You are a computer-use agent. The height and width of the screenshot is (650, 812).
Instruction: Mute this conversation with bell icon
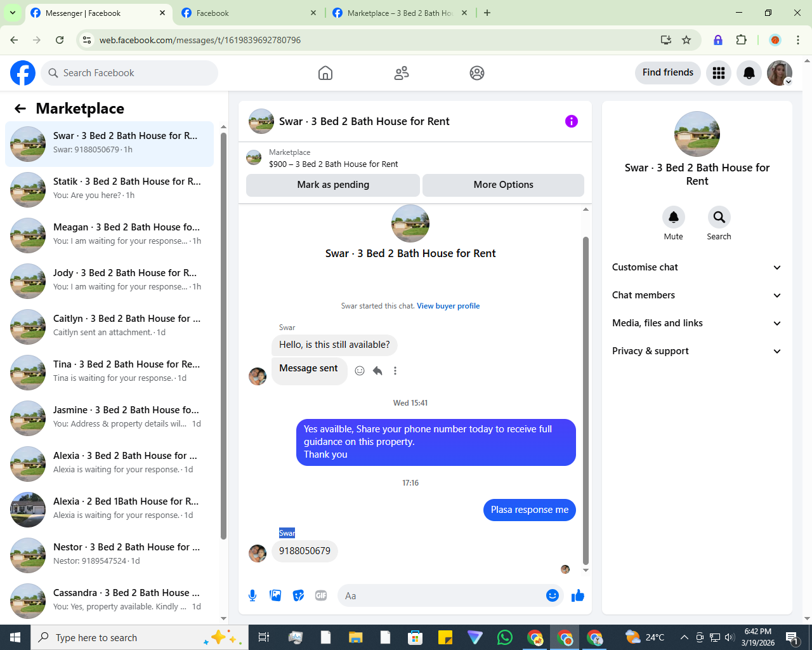click(674, 217)
